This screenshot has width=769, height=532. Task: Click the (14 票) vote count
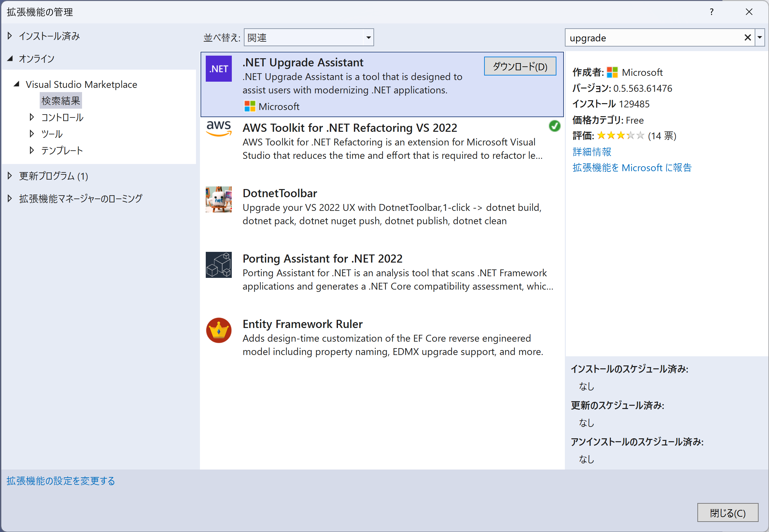click(x=662, y=136)
